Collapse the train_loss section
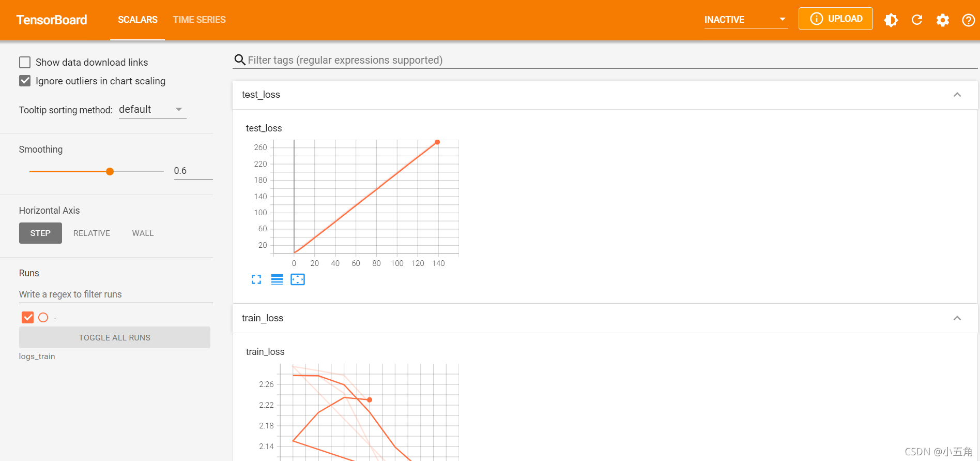 pyautogui.click(x=957, y=318)
